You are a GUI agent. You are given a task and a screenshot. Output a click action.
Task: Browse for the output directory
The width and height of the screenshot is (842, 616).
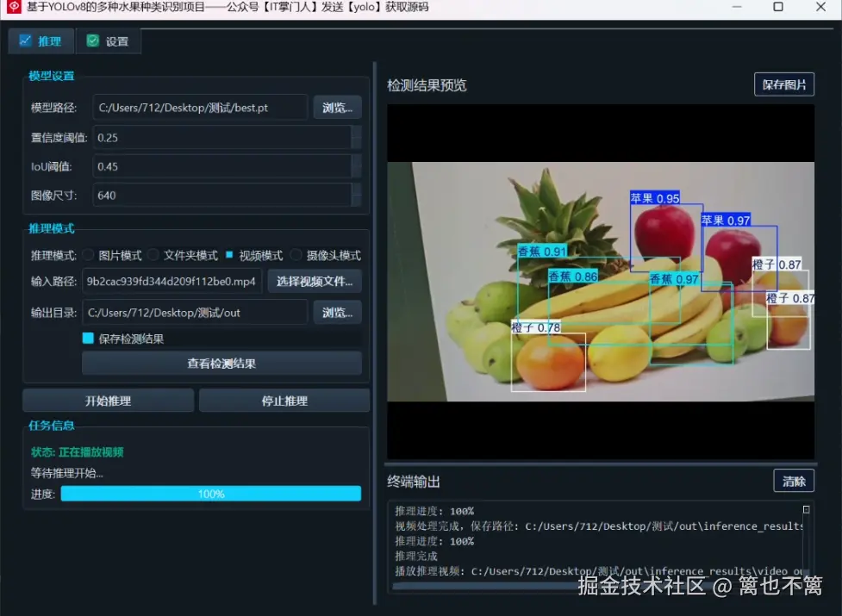(x=337, y=312)
